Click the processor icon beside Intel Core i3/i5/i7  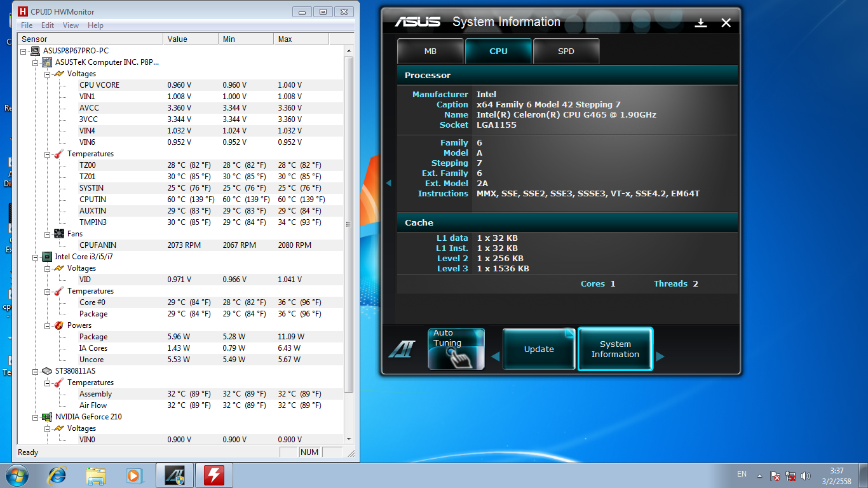(x=47, y=257)
